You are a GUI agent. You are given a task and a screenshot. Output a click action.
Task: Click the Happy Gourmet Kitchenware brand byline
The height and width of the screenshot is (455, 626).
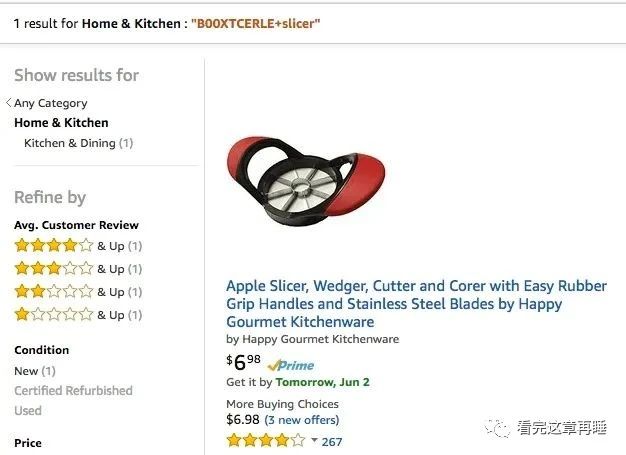(x=313, y=339)
